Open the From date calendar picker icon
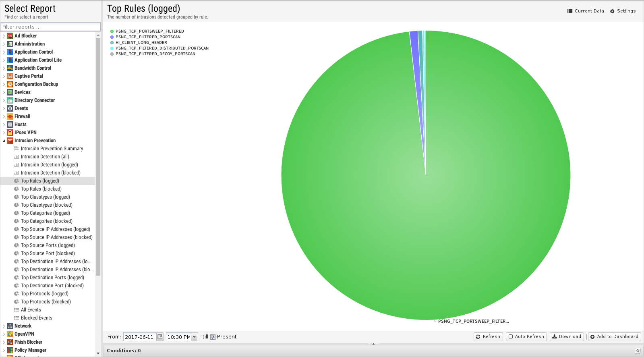Viewport: 644px width, 357px height. pos(160,337)
